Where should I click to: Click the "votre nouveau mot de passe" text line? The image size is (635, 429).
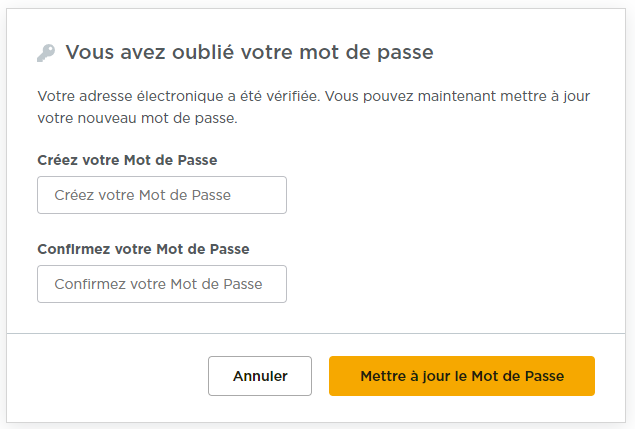(137, 118)
